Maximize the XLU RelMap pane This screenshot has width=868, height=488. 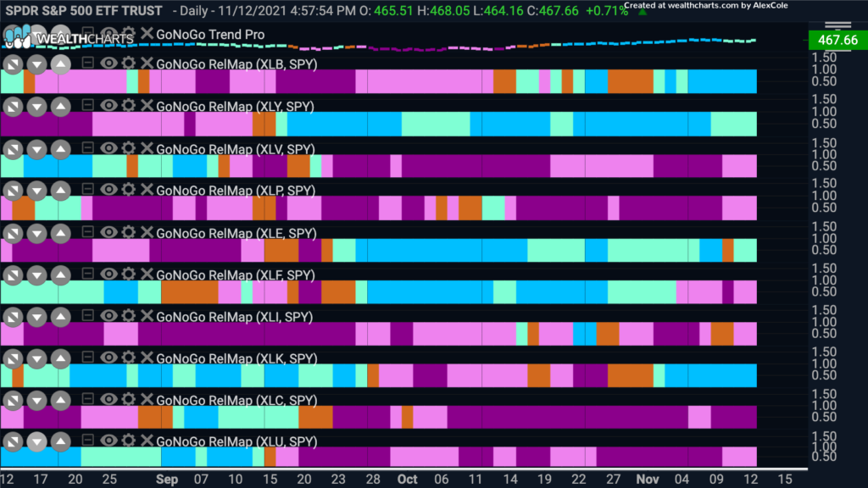point(13,442)
